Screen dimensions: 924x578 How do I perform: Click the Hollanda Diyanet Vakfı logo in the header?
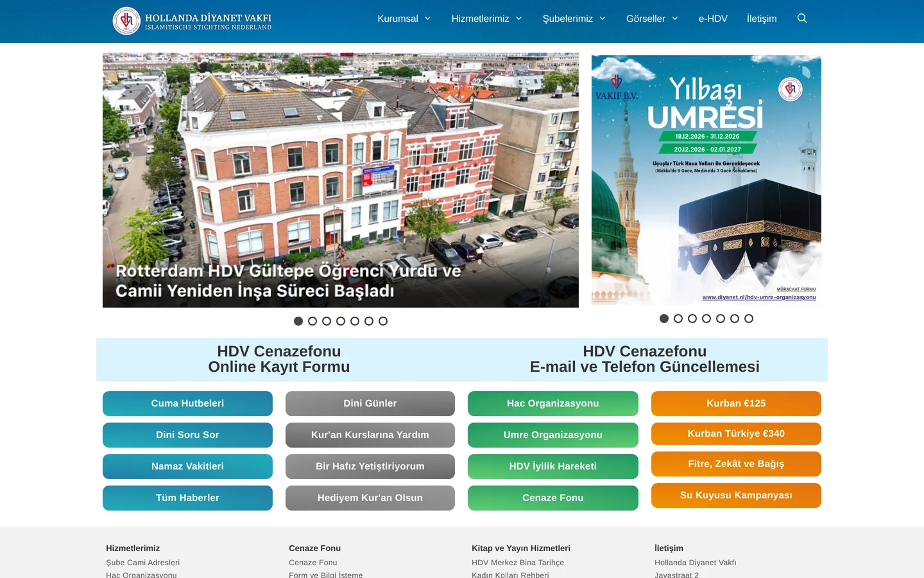coord(192,21)
